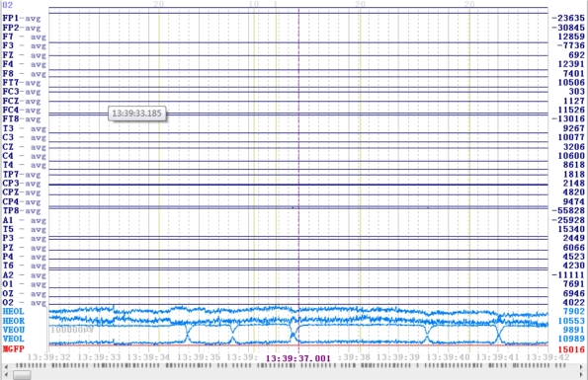The height and width of the screenshot is (380, 588).
Task: Select the T3 - avg channel label
Action: click(x=25, y=128)
